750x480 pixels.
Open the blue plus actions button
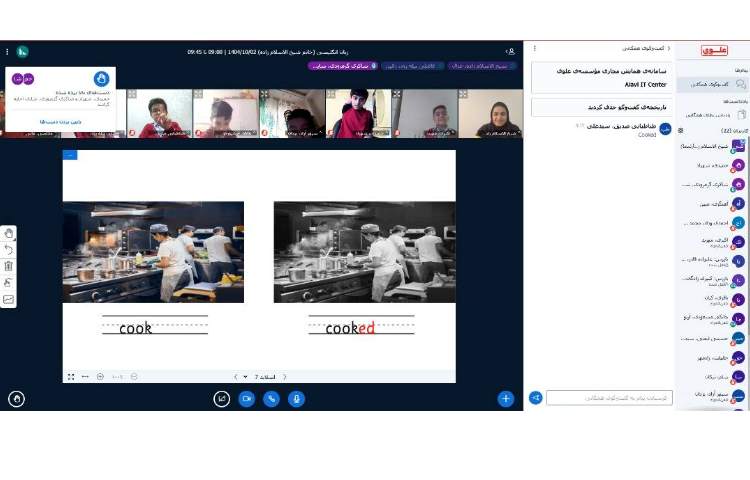[506, 398]
